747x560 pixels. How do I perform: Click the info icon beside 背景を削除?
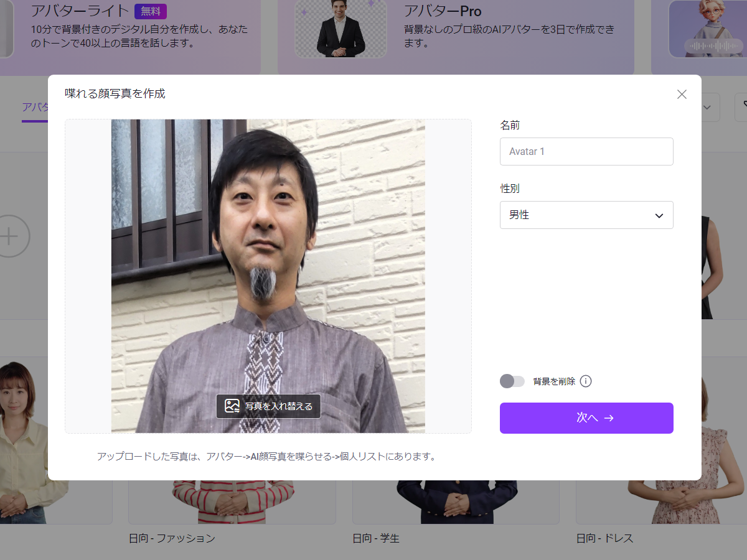pyautogui.click(x=585, y=381)
